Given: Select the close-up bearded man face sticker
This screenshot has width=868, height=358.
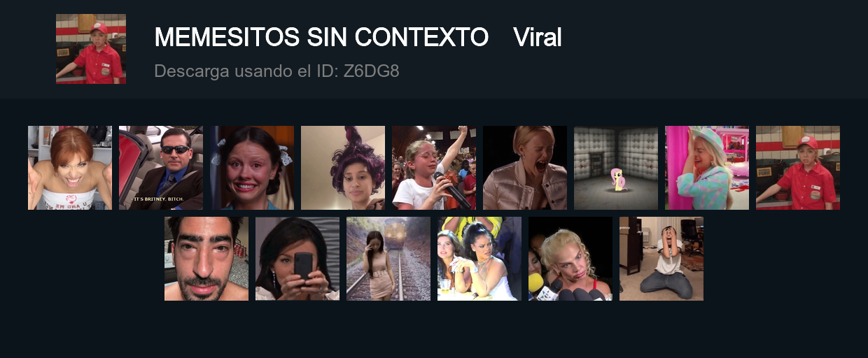Looking at the screenshot, I should pyautogui.click(x=206, y=259).
